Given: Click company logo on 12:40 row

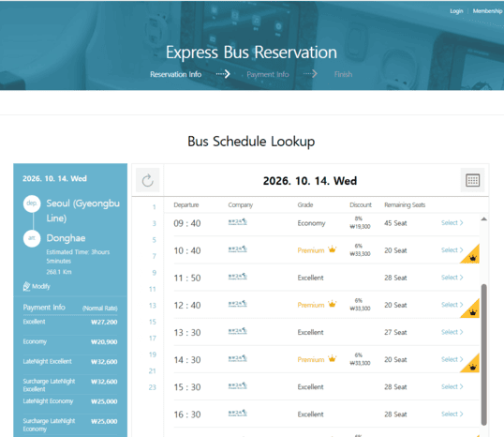Looking at the screenshot, I should point(238,304).
